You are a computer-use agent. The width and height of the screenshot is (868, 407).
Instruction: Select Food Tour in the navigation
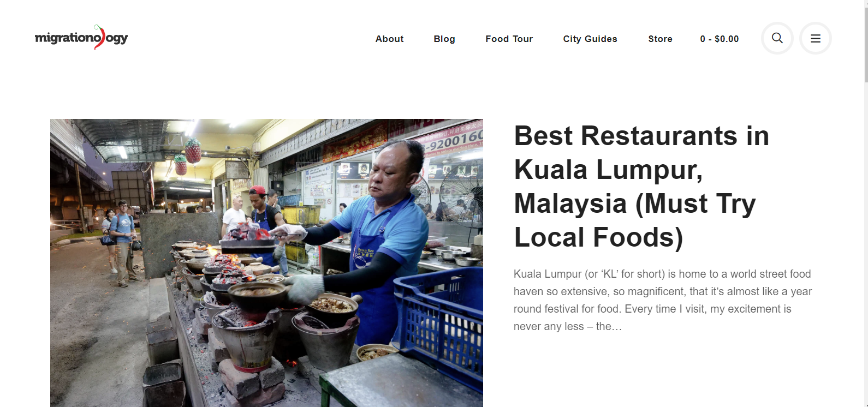click(509, 39)
